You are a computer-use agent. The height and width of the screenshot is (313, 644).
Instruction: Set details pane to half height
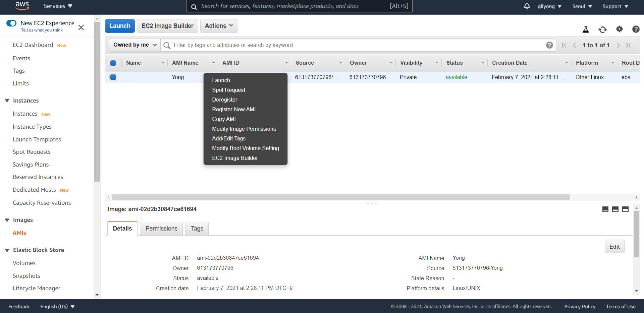615,209
